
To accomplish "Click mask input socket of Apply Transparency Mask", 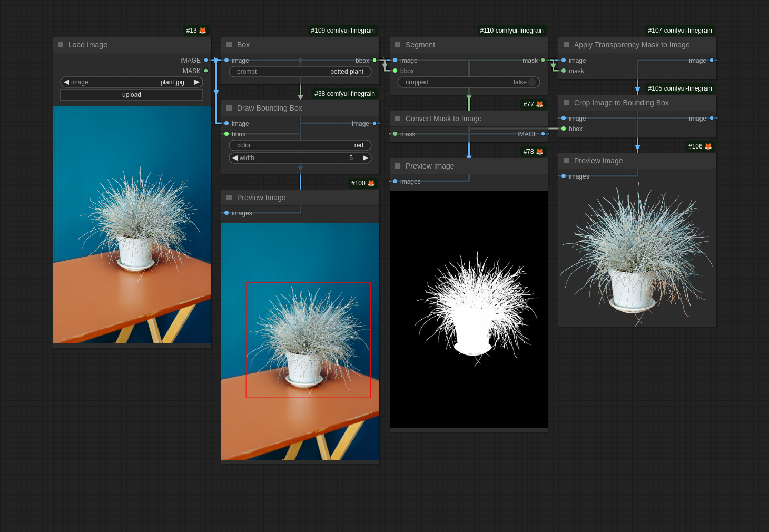I will (564, 71).
